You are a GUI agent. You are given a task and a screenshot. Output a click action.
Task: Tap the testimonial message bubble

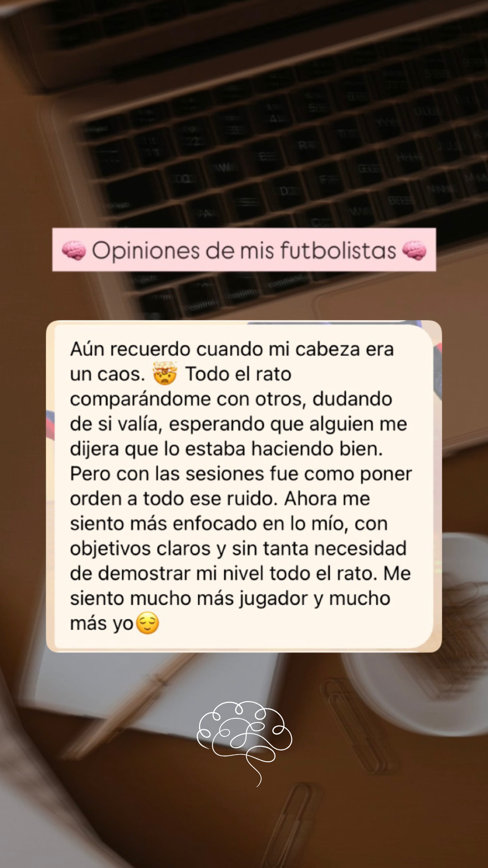[x=244, y=486]
